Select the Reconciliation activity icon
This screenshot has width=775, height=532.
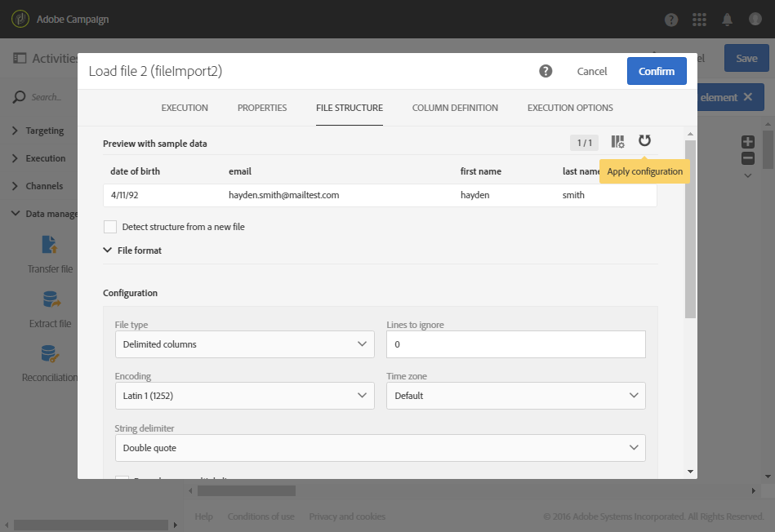50,354
